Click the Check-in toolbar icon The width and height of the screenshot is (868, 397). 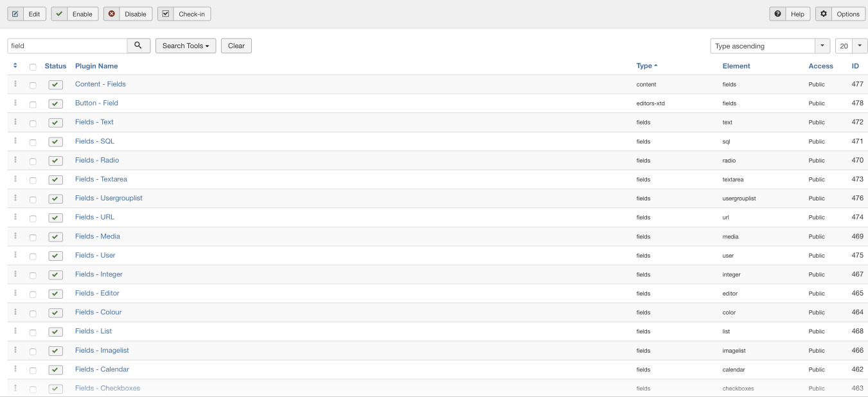click(x=166, y=13)
